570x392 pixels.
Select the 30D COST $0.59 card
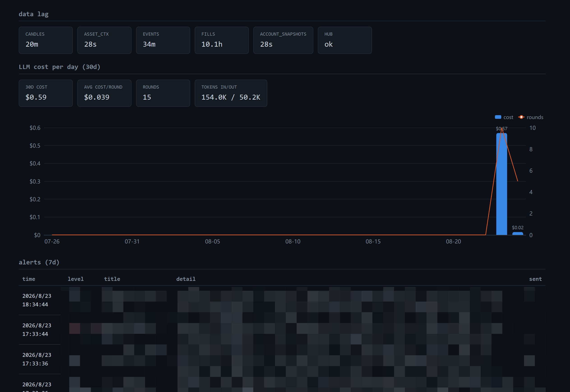46,93
